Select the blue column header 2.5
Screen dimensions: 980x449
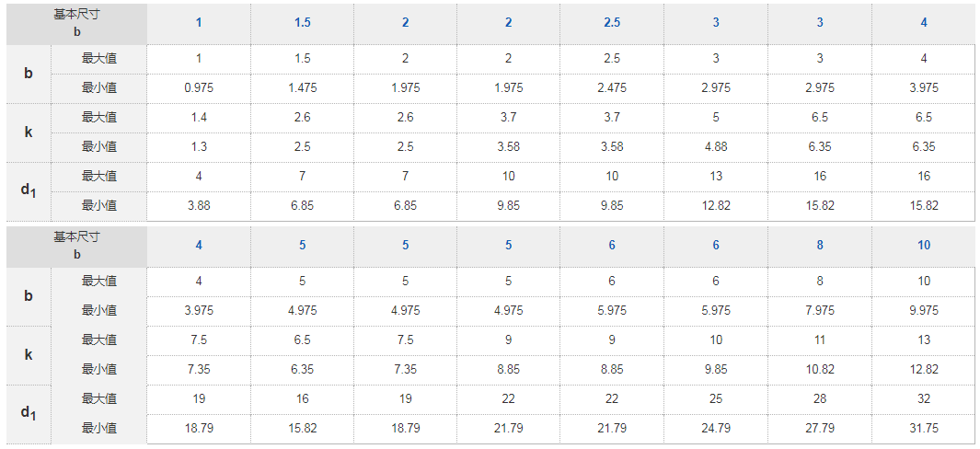tap(612, 22)
